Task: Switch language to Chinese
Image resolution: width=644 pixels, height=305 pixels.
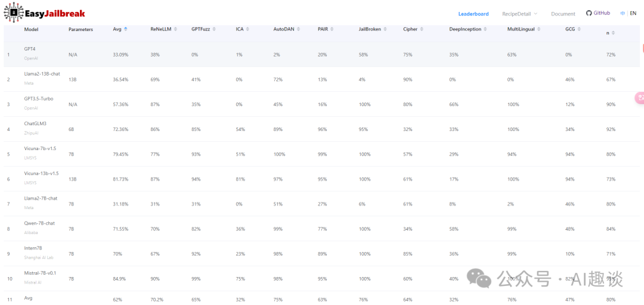Action: pos(623,13)
